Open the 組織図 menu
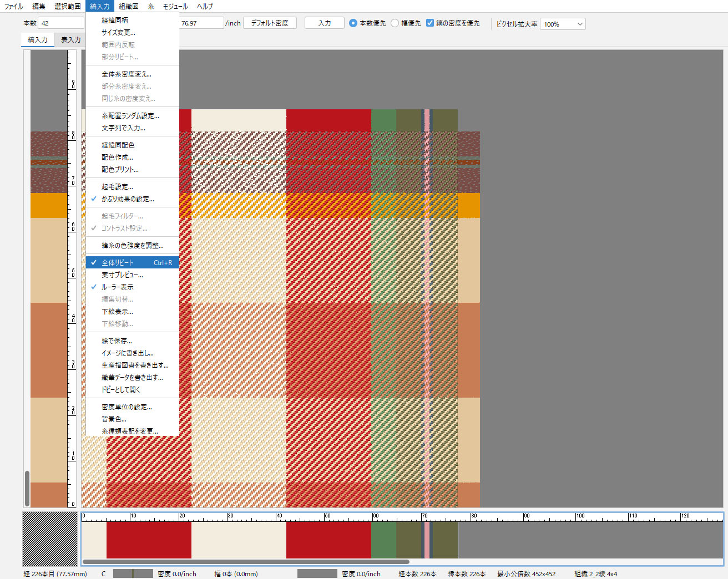728x579 pixels. [129, 6]
